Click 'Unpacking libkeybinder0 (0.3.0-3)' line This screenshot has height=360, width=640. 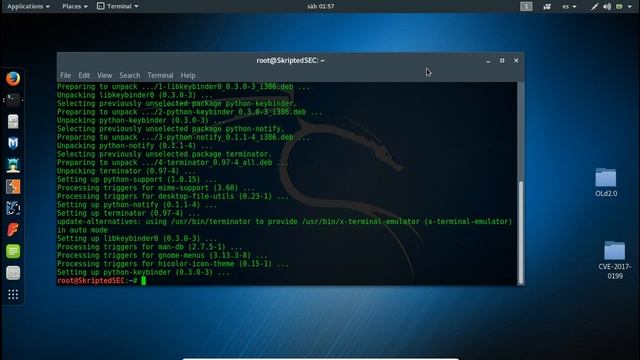[135, 95]
